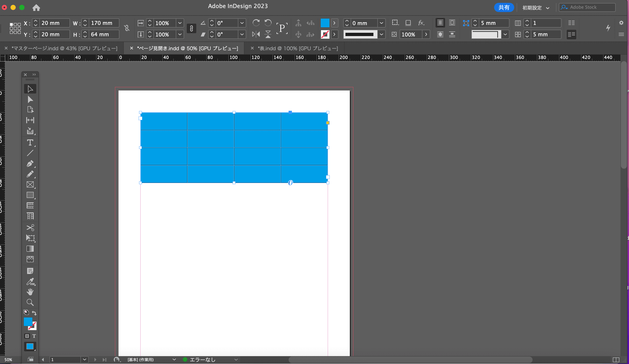Select the Gradient Swatch tool
Viewport: 629px width, 364px height.
tap(30, 249)
